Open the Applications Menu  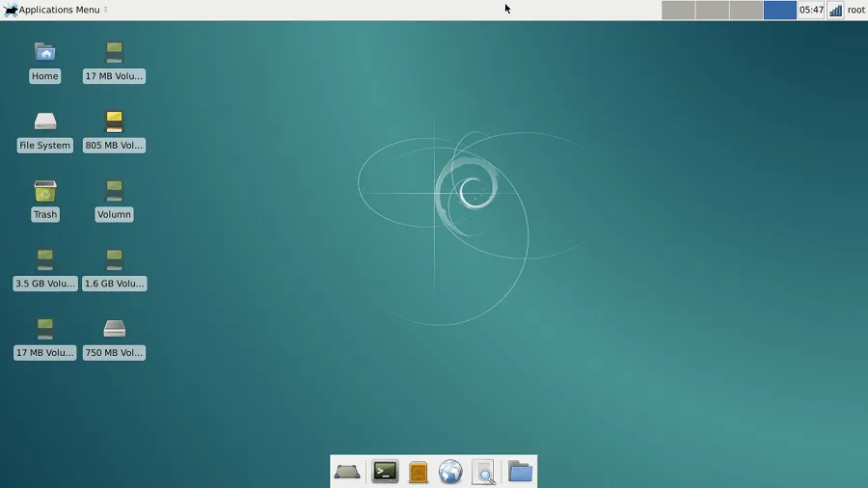(54, 10)
